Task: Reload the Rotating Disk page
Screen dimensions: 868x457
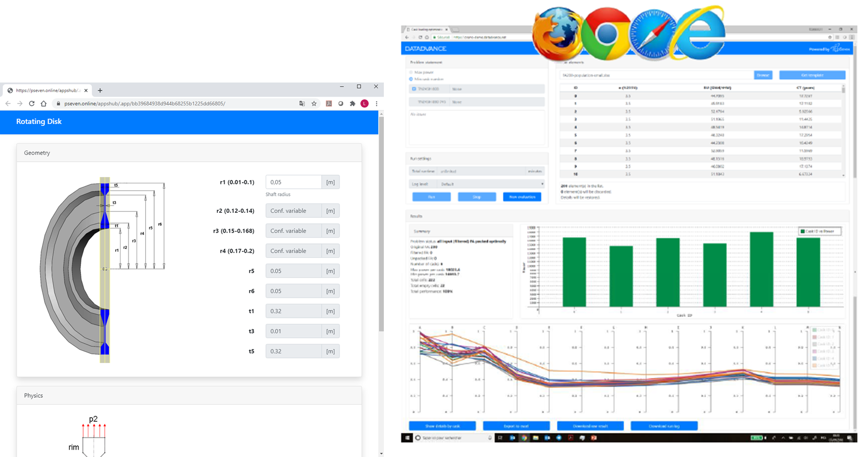Action: click(x=31, y=104)
